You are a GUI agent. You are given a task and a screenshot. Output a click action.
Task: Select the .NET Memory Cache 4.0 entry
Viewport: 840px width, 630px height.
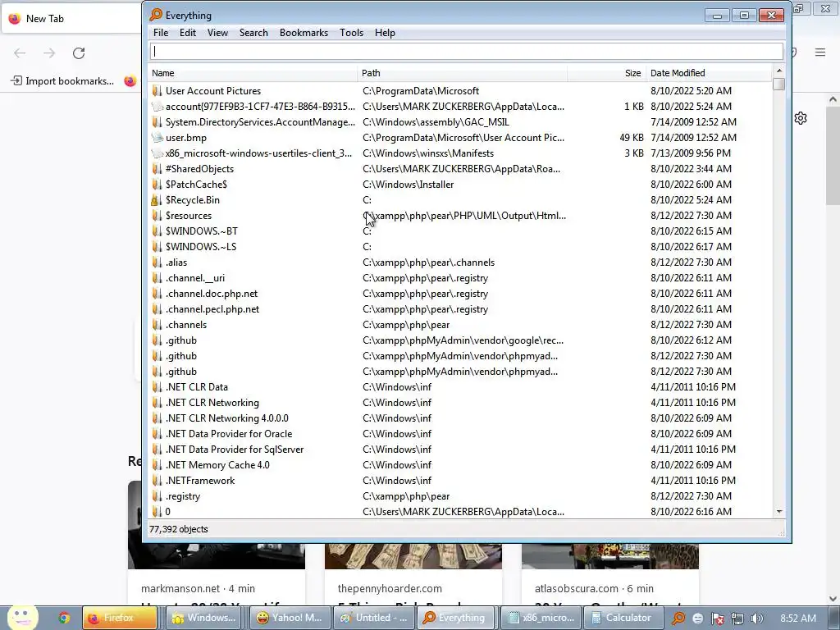tap(217, 465)
